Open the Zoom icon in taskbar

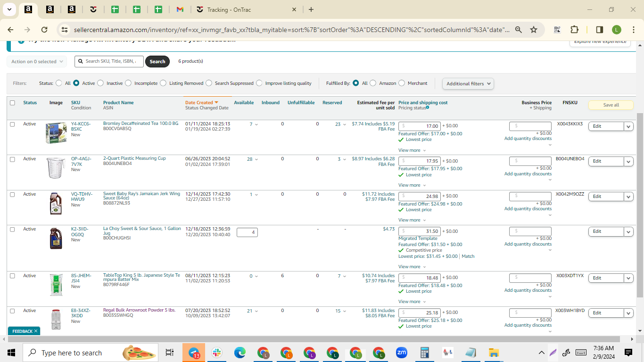pos(402,353)
